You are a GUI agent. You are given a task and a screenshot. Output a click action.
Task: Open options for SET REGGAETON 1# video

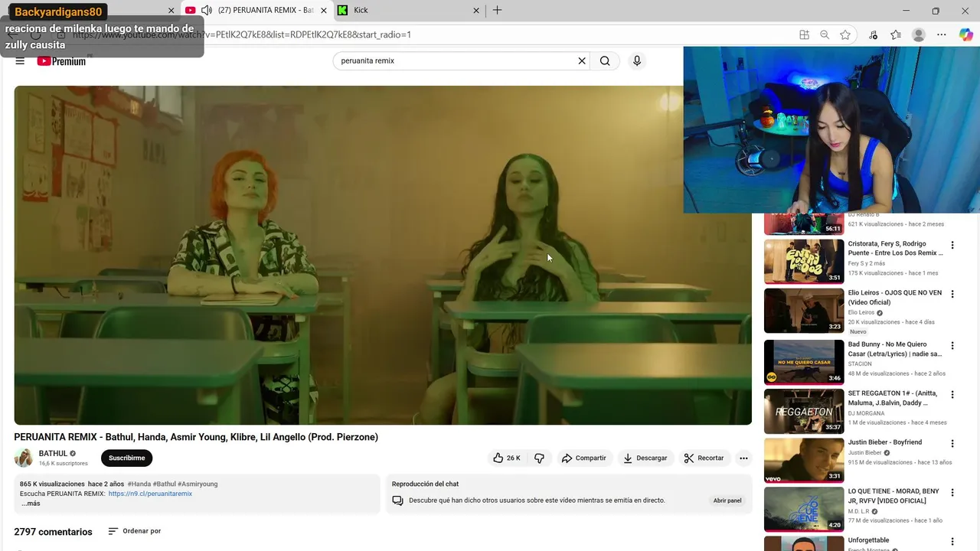pos(952,395)
